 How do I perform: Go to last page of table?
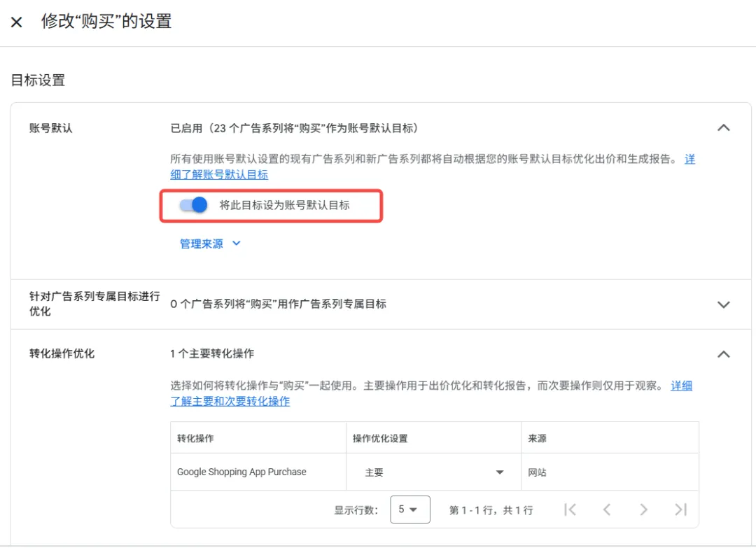681,510
